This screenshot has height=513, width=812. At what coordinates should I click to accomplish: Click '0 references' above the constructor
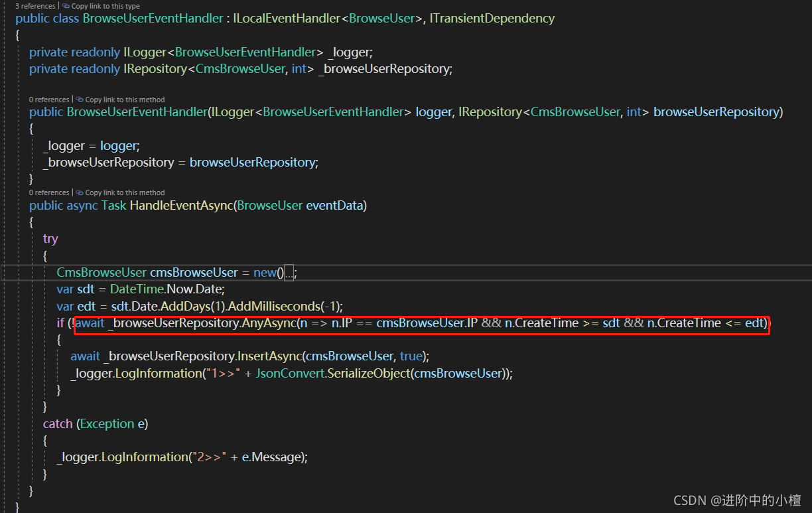(49, 99)
